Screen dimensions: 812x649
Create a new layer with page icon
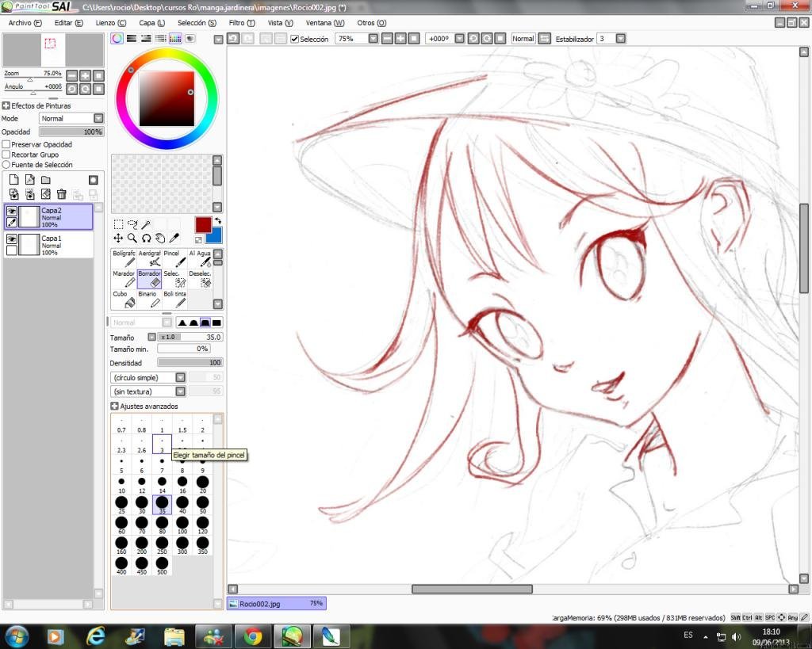[x=14, y=180]
